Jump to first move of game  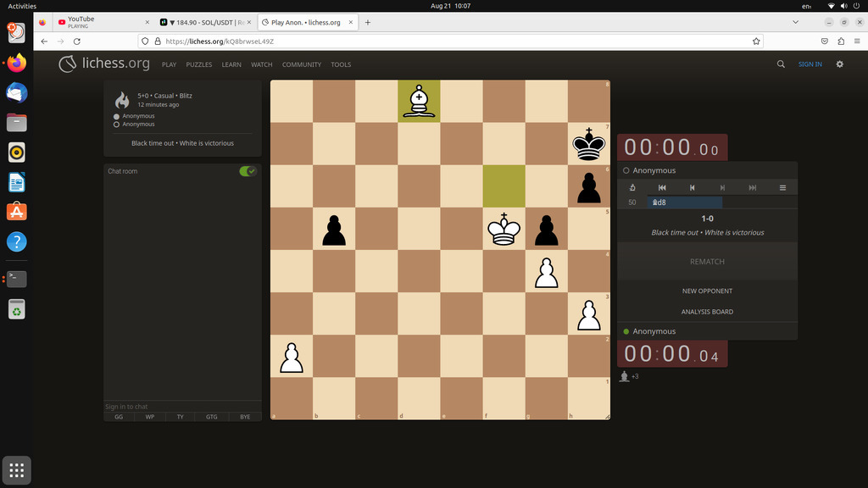[x=662, y=187]
